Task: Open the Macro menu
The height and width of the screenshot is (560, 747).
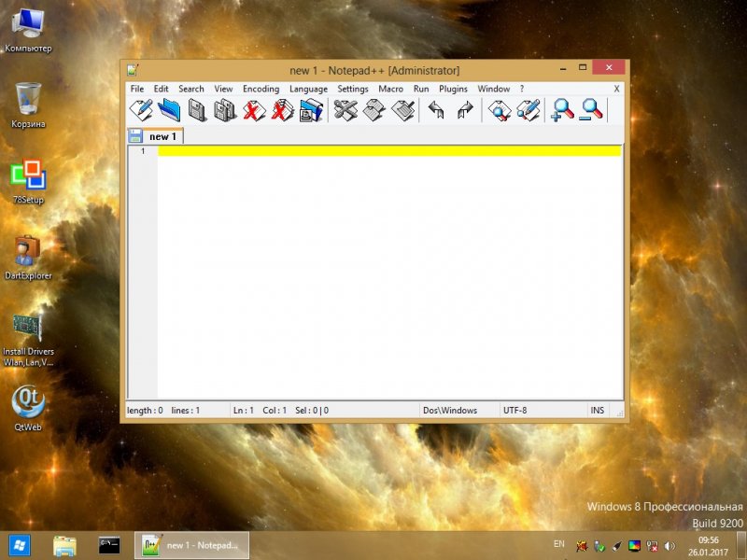Action: [390, 89]
